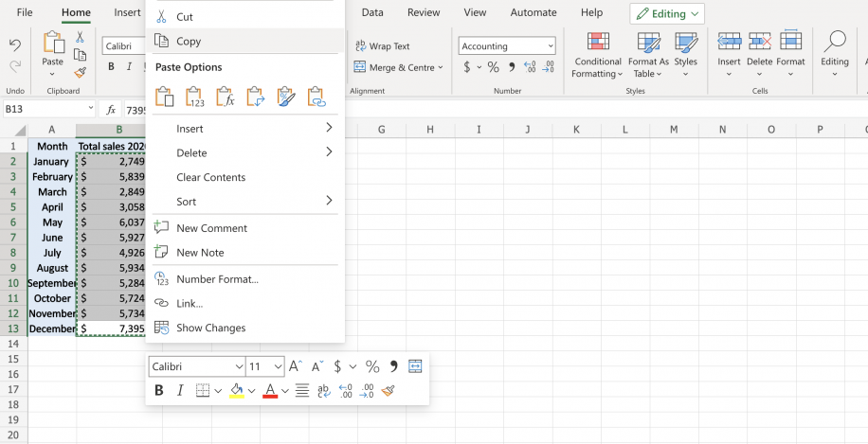Click Increase Font Size in mini toolbar

[x=296, y=366]
